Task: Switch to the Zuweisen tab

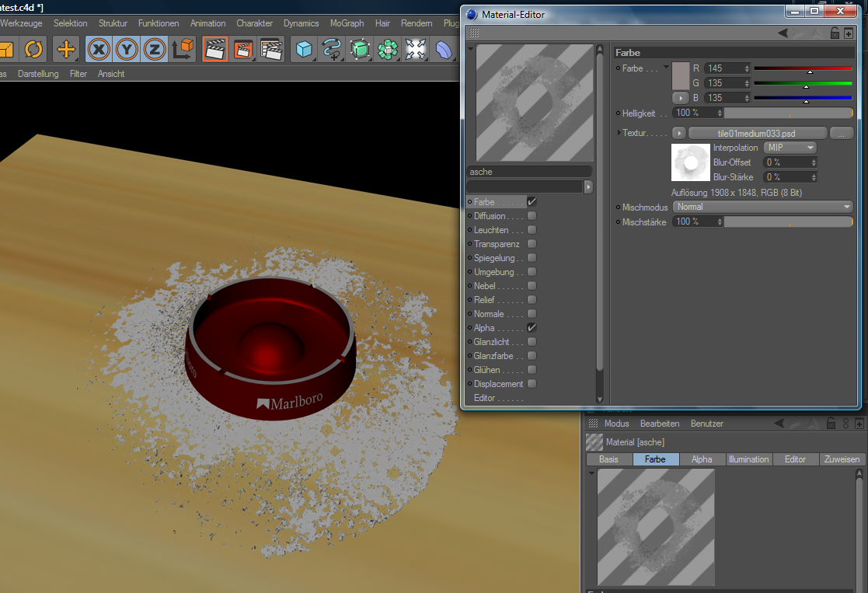Action: tap(842, 459)
